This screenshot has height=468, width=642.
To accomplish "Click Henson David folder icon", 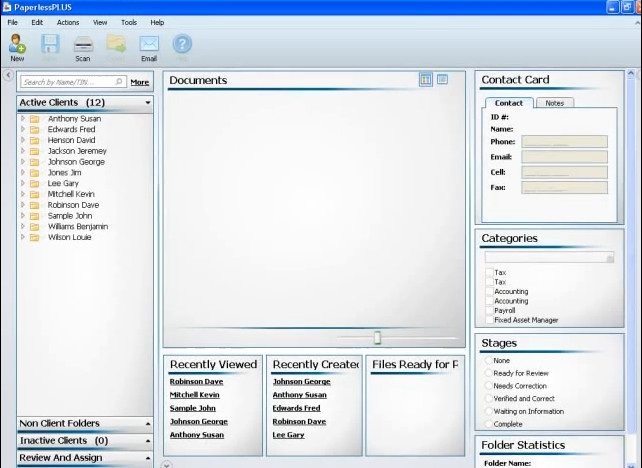I will tap(35, 140).
